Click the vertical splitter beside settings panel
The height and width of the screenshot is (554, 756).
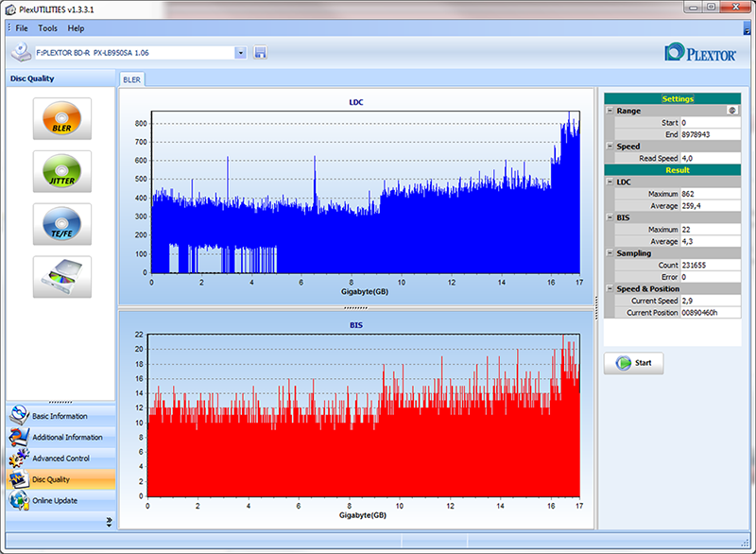tap(596, 307)
